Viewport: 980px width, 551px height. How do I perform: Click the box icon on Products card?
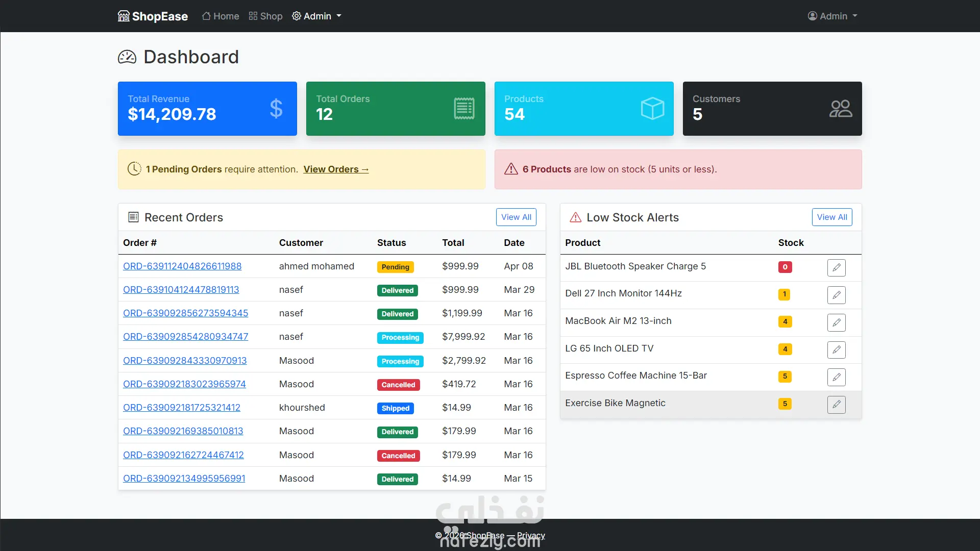[652, 109]
